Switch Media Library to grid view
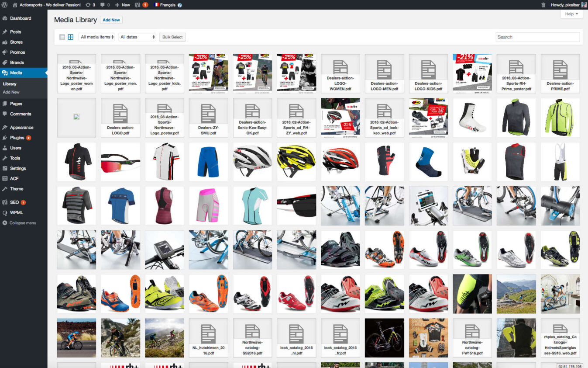This screenshot has height=368, width=588. coord(70,37)
